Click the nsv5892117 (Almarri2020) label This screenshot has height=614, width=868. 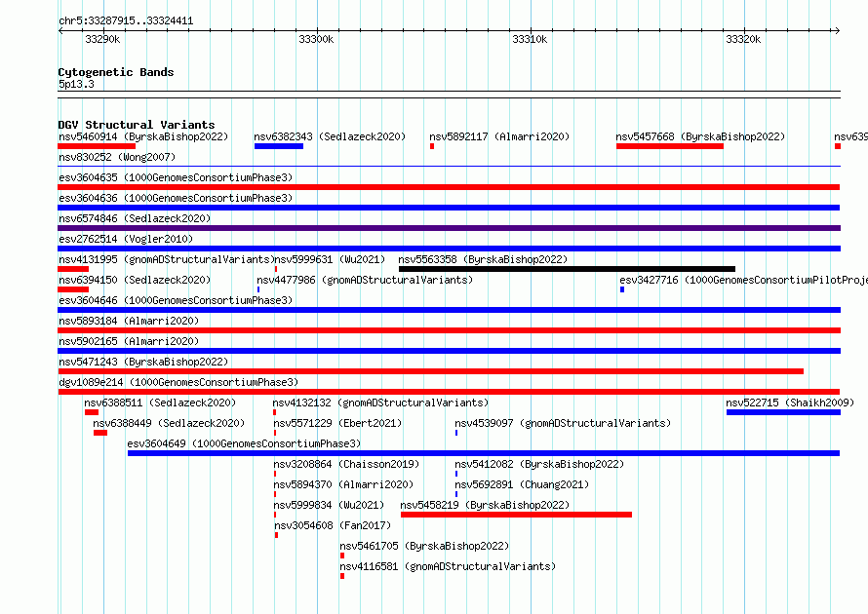499,136
